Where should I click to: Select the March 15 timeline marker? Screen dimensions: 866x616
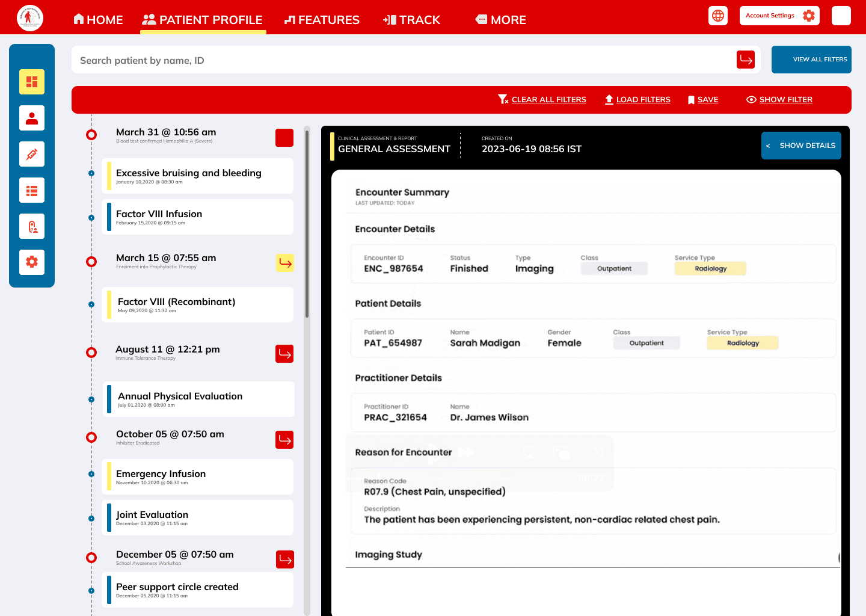coord(91,262)
